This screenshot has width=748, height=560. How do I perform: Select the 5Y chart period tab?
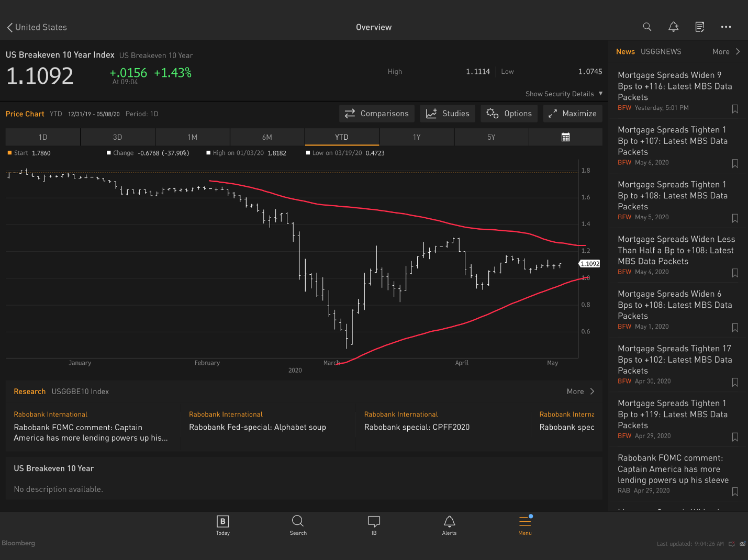[x=491, y=137]
